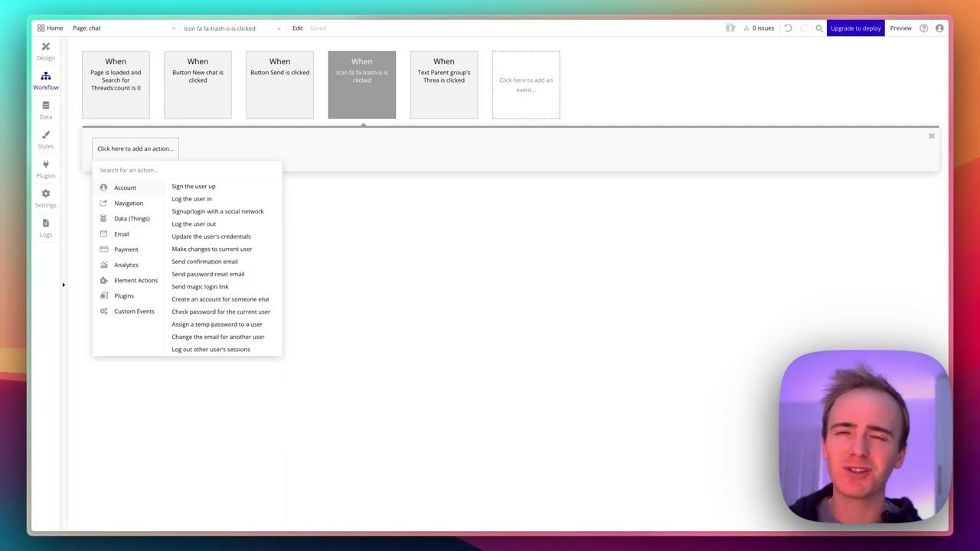Click Upgrade to deploy button
This screenshot has height=551, width=980.
point(855,28)
